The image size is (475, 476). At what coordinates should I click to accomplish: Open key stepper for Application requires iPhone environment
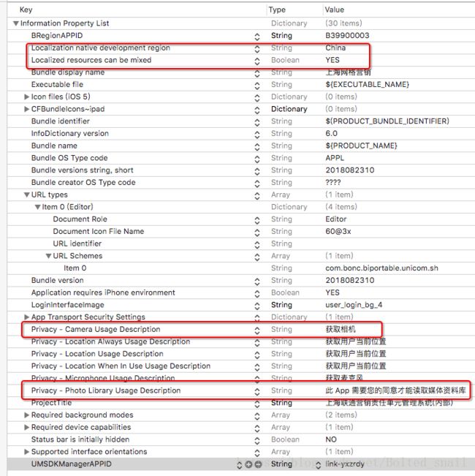point(257,293)
